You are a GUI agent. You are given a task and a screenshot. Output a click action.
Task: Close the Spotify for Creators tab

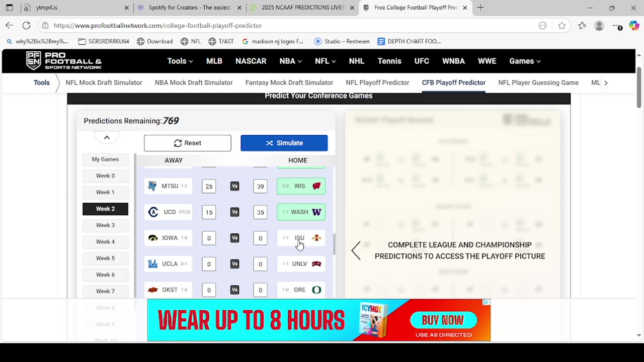click(239, 8)
